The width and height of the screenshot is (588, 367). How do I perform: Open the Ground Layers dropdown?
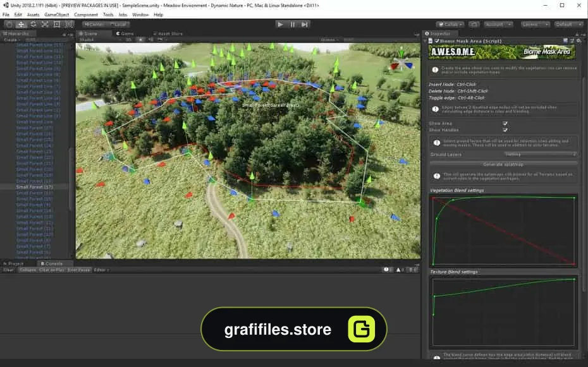(x=540, y=154)
